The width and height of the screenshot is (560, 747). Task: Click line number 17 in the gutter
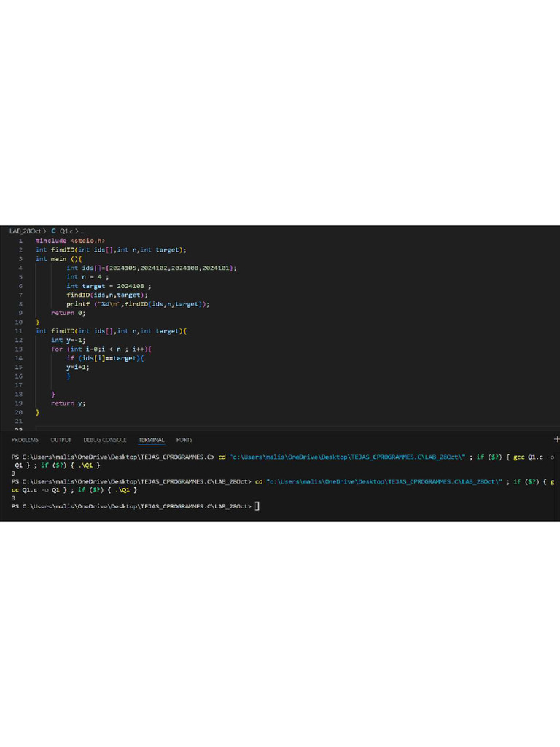point(18,385)
